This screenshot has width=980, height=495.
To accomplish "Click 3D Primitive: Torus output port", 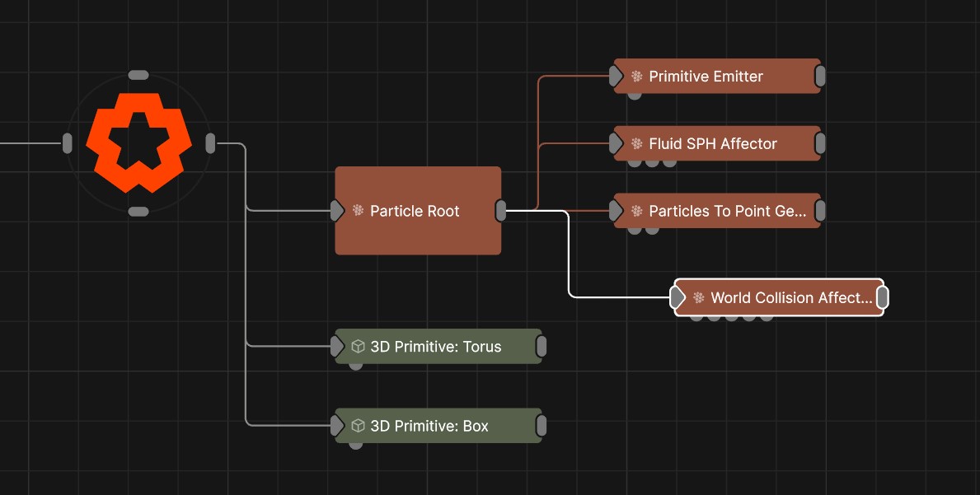I will (542, 347).
